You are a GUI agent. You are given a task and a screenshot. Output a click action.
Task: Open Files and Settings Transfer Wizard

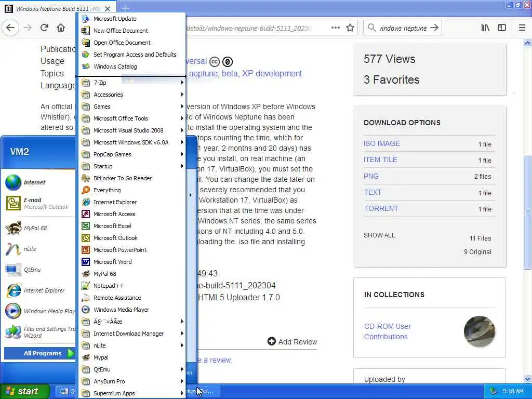click(x=39, y=332)
